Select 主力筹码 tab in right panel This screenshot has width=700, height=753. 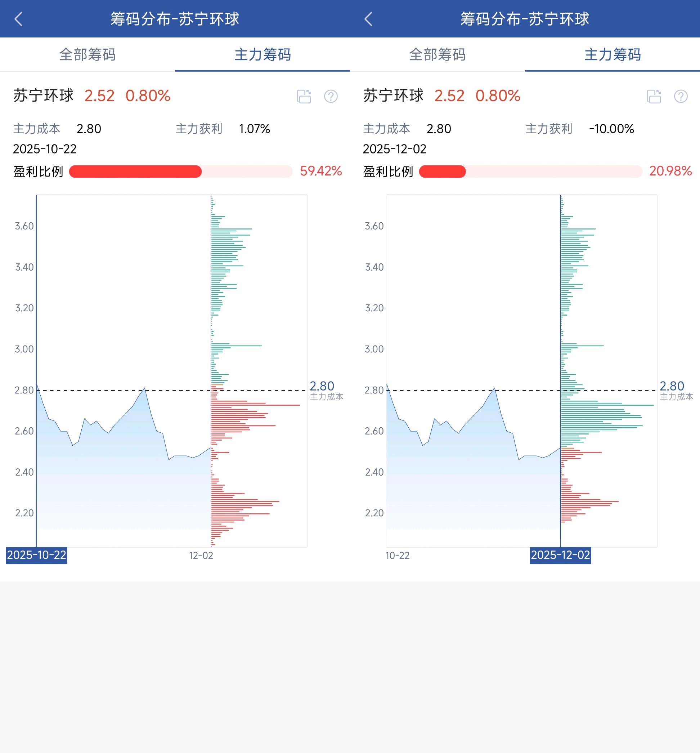pos(612,54)
